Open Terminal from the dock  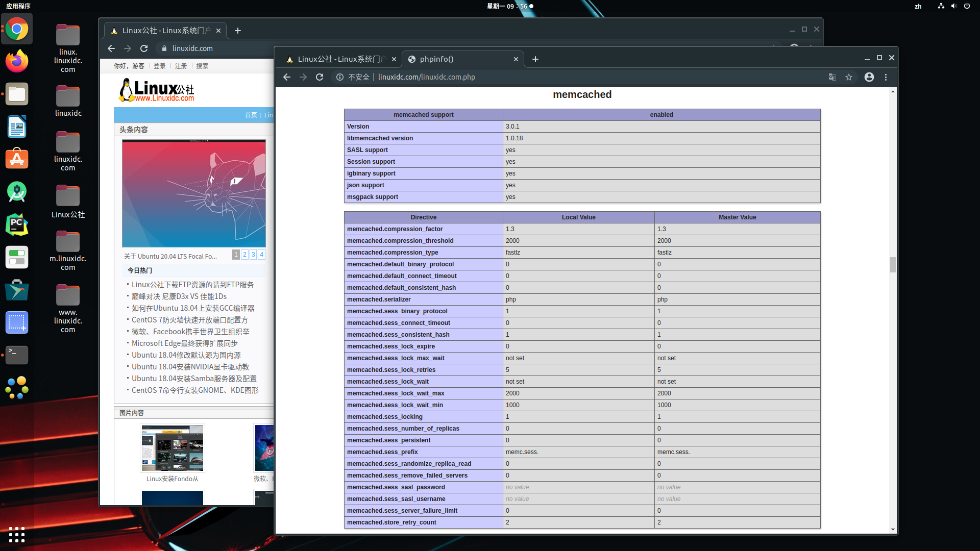point(17,355)
